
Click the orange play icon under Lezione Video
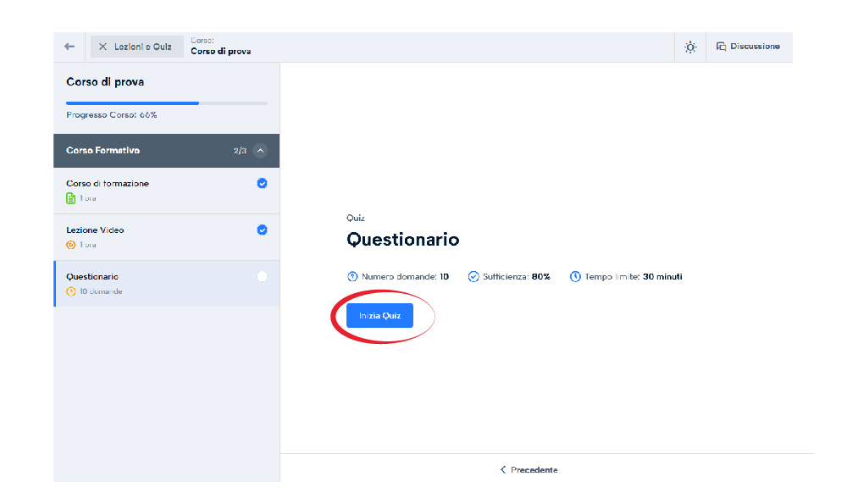[x=71, y=245]
